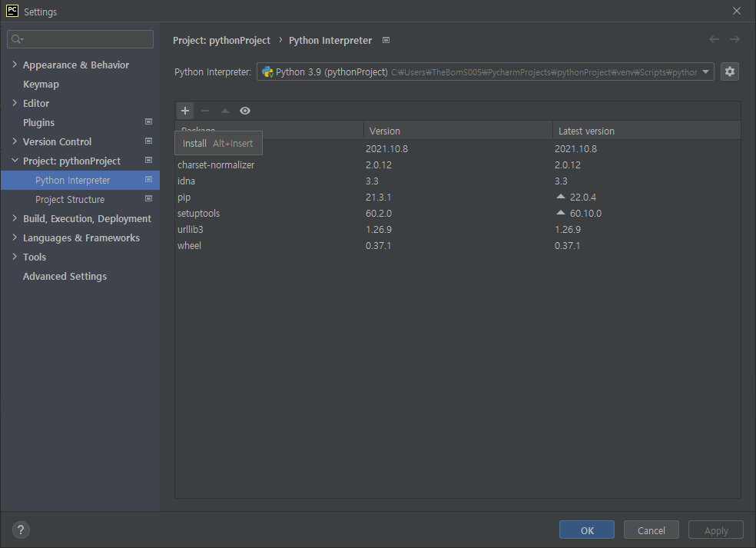
Task: Select Project Structure in sidebar
Action: 70,199
